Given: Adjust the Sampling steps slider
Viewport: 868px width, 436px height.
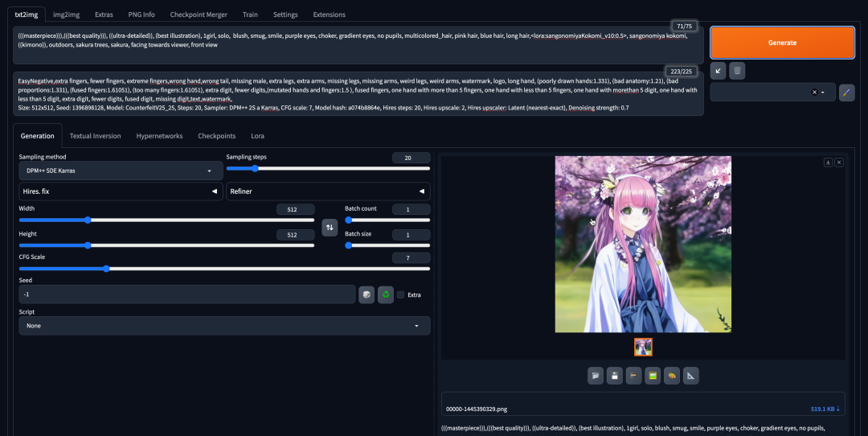Looking at the screenshot, I should click(328, 168).
